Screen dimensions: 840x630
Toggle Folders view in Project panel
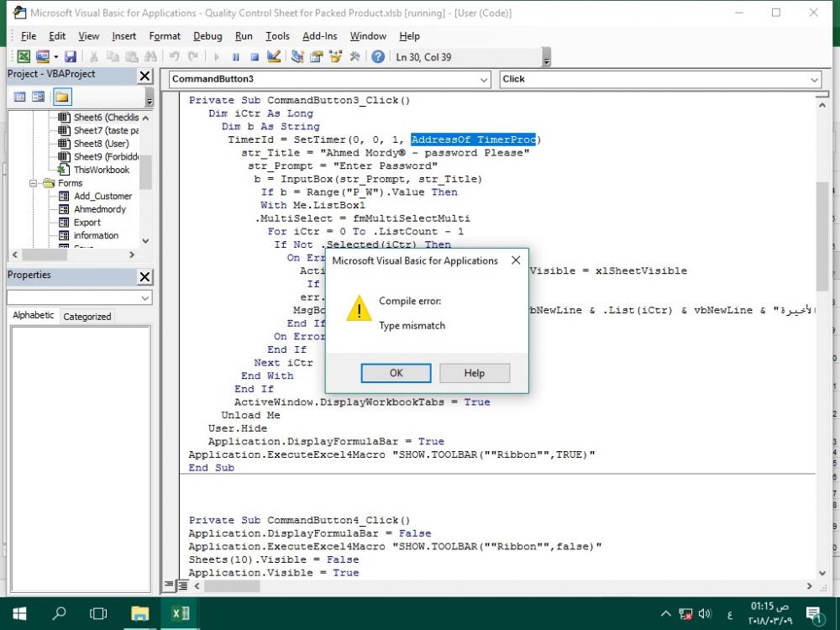pos(62,97)
